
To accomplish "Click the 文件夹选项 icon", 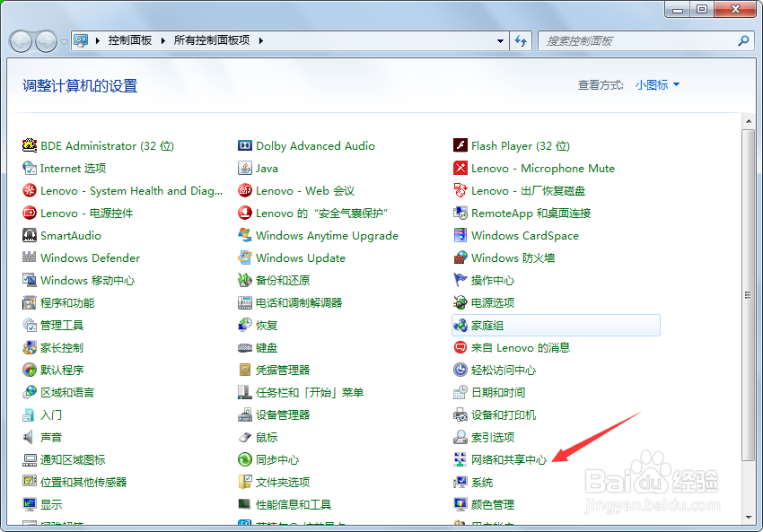I will click(245, 482).
